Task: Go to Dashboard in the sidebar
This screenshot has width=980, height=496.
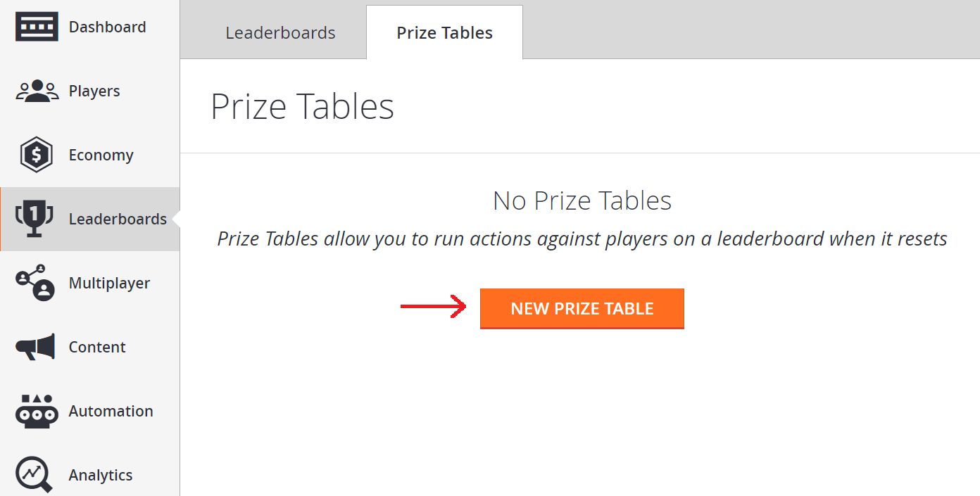Action: (108, 27)
